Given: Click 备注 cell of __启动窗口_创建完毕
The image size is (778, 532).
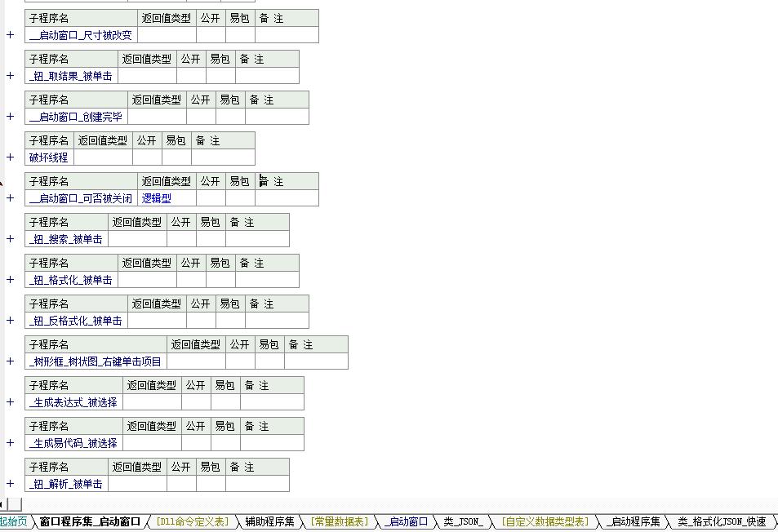Looking at the screenshot, I should point(277,117).
